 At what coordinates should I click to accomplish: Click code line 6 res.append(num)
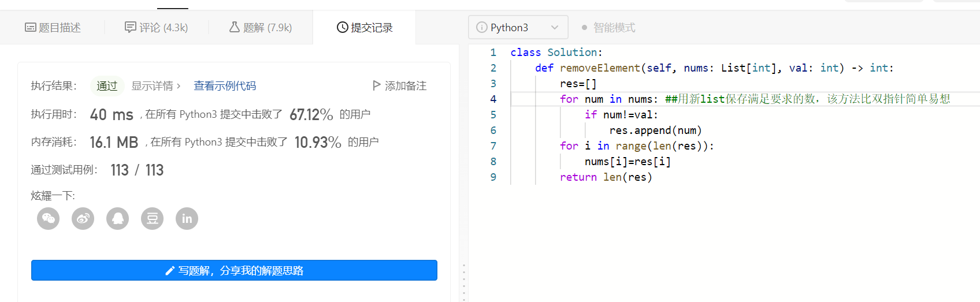pos(655,131)
